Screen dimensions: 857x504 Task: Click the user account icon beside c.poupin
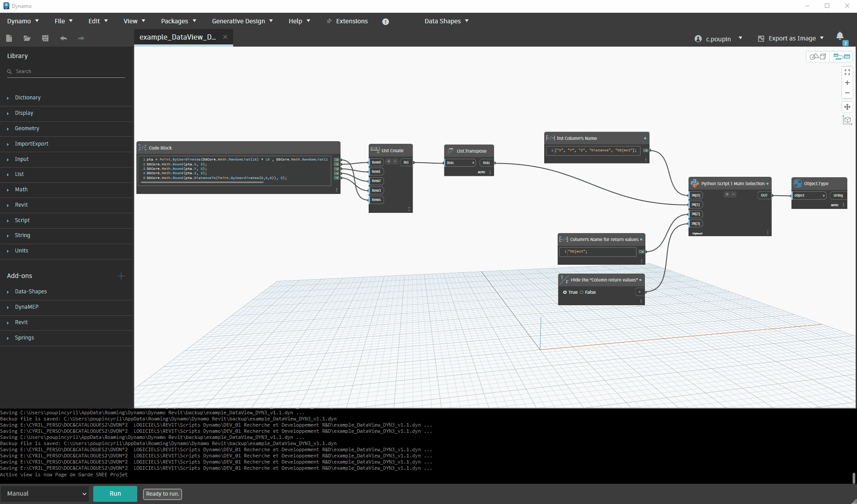point(698,39)
